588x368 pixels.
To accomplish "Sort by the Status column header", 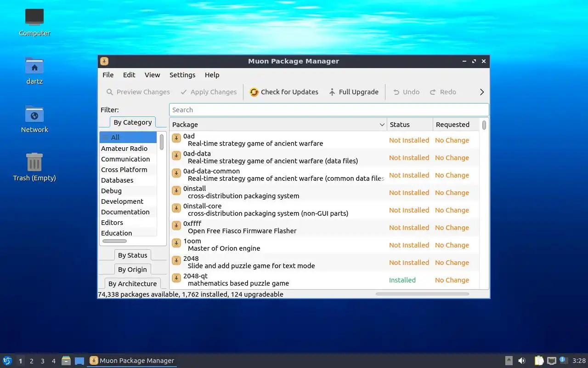I will click(410, 125).
